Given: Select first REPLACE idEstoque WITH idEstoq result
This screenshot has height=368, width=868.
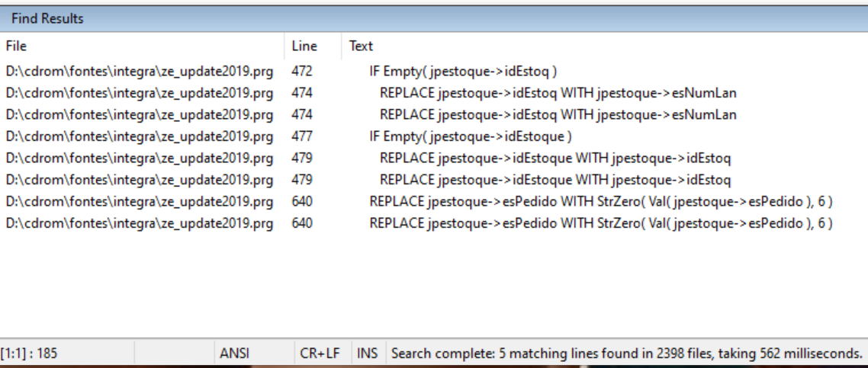Looking at the screenshot, I should point(555,158).
